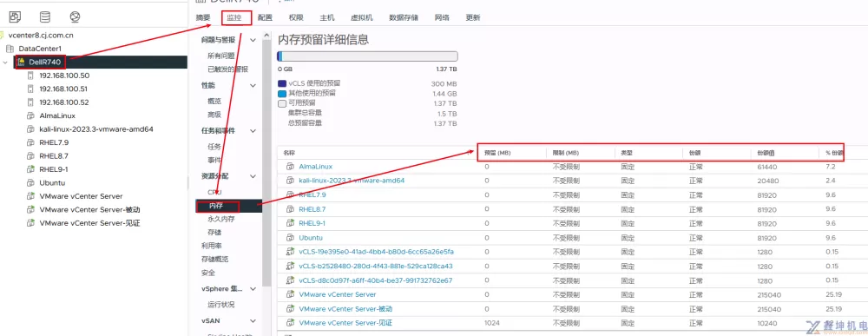The height and width of the screenshot is (336, 868).
Task: Click the host icon for 192.168.100.51
Action: point(30,89)
